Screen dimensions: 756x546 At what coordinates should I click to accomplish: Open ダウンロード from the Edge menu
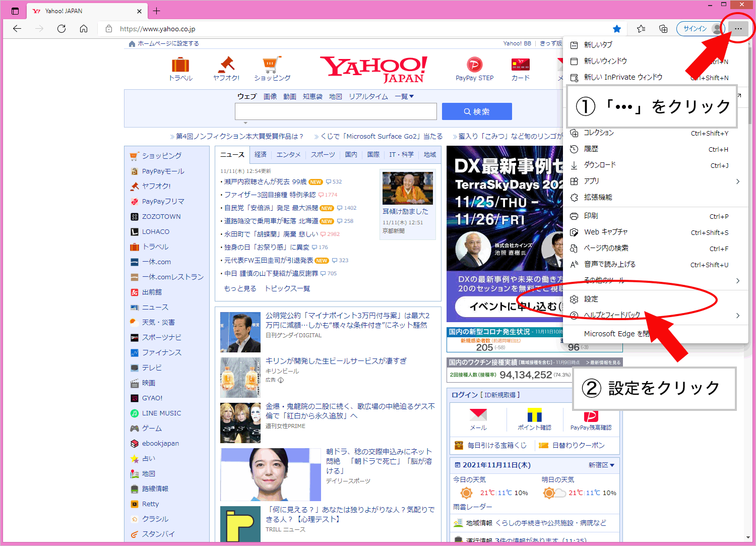pyautogui.click(x=655, y=165)
